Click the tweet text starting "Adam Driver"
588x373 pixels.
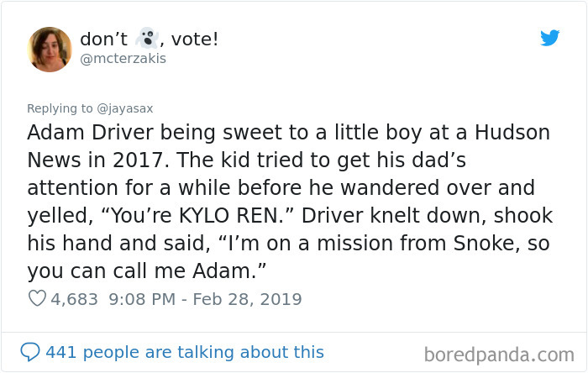pyautogui.click(x=290, y=202)
